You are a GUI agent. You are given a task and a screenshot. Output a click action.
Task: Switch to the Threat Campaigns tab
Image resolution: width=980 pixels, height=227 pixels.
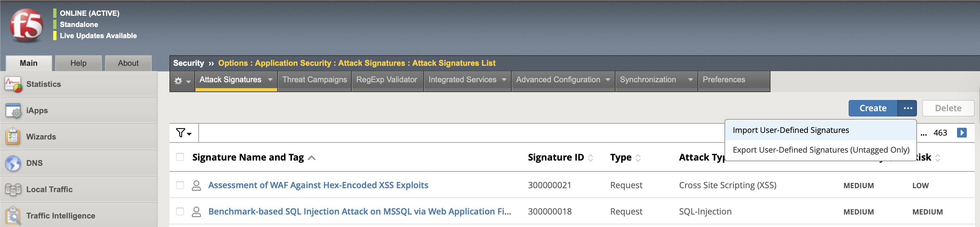click(x=314, y=80)
